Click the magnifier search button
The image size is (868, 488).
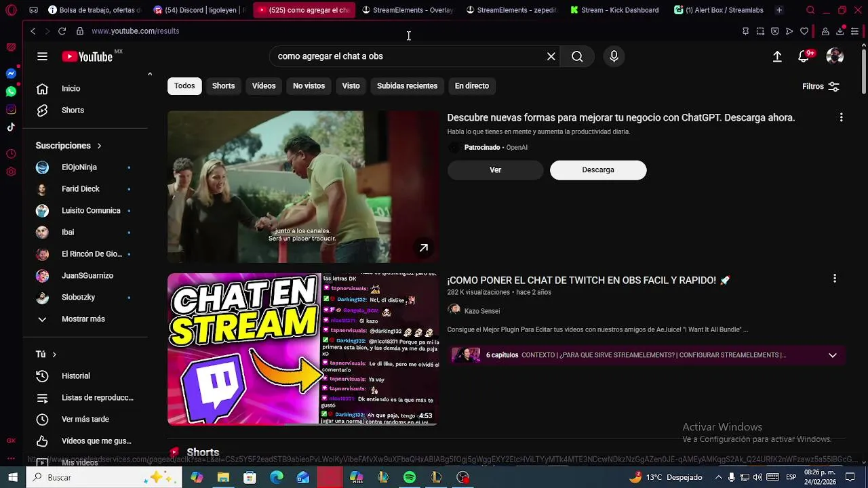(577, 56)
